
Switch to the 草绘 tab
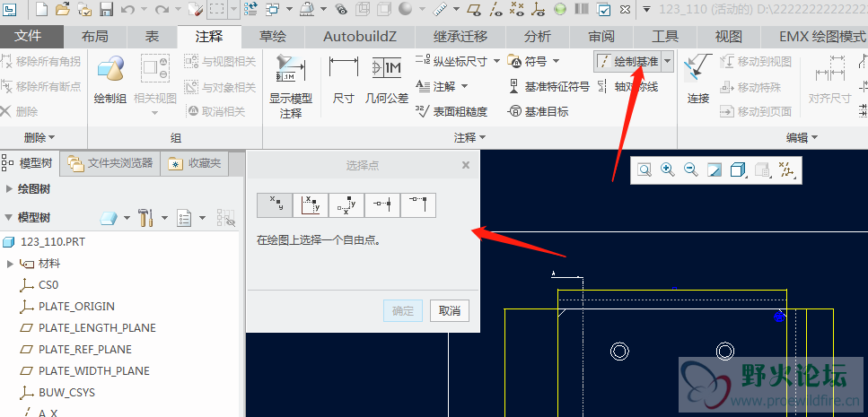point(273,37)
